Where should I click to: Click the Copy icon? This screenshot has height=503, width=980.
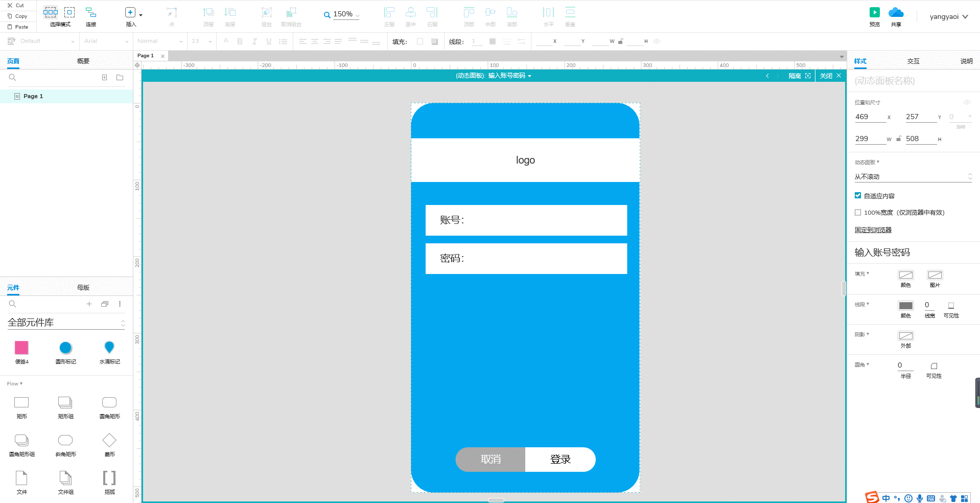pyautogui.click(x=10, y=16)
